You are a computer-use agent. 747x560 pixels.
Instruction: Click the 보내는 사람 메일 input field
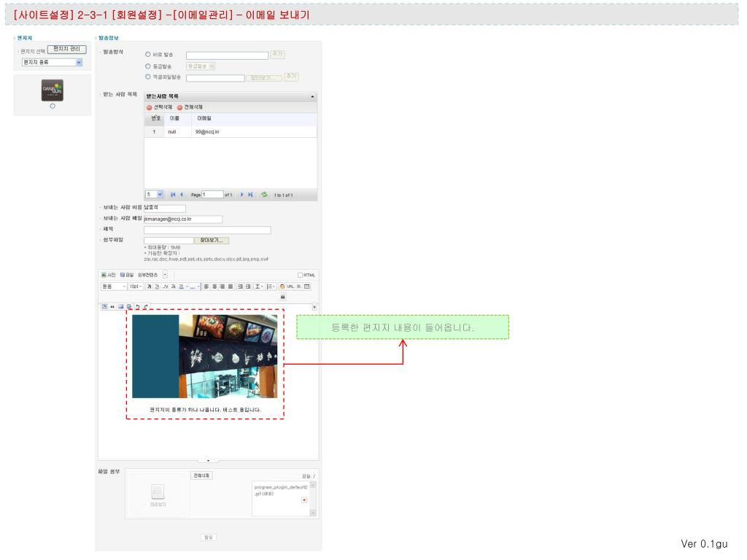pyautogui.click(x=183, y=219)
